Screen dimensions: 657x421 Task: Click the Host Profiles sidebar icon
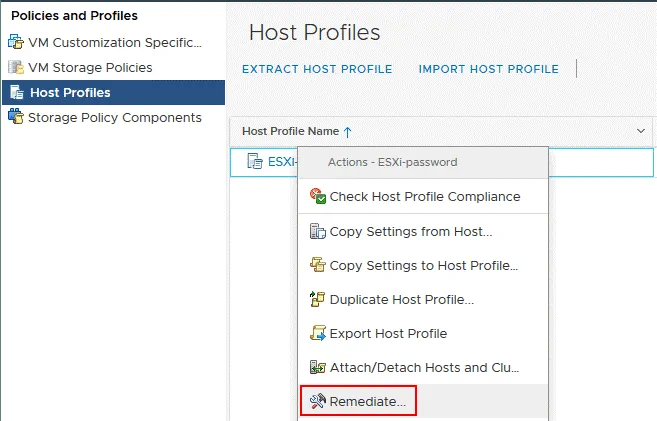coord(15,93)
